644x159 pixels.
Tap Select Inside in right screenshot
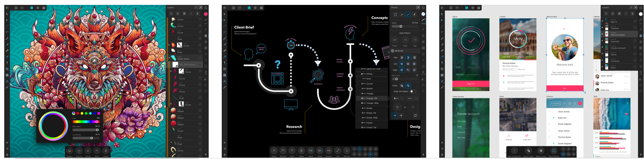(541, 151)
